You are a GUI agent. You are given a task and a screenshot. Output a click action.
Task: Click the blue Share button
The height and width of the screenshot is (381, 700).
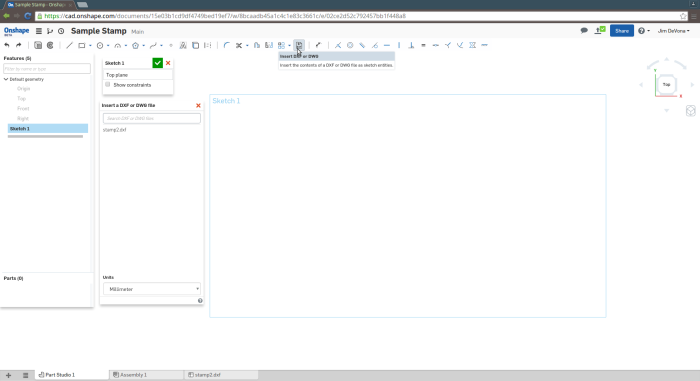(621, 31)
